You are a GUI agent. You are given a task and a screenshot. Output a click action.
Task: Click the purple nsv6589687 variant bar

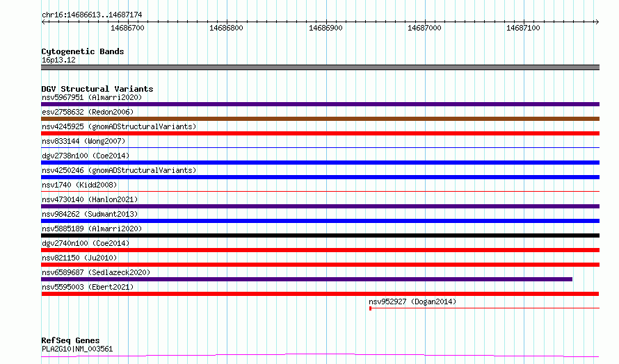coord(307,279)
